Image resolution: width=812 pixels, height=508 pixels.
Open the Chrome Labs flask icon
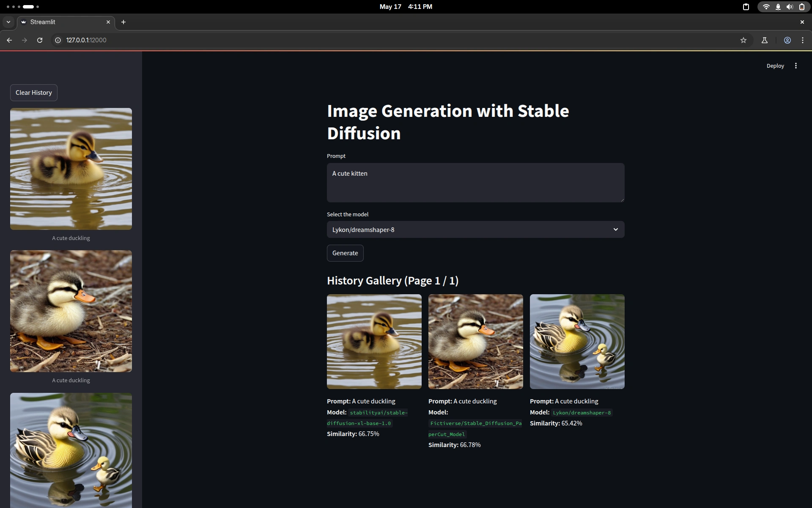764,40
